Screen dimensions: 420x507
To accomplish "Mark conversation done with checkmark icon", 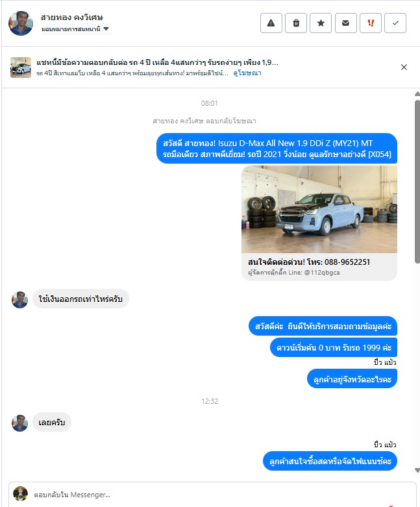I will pos(395,23).
